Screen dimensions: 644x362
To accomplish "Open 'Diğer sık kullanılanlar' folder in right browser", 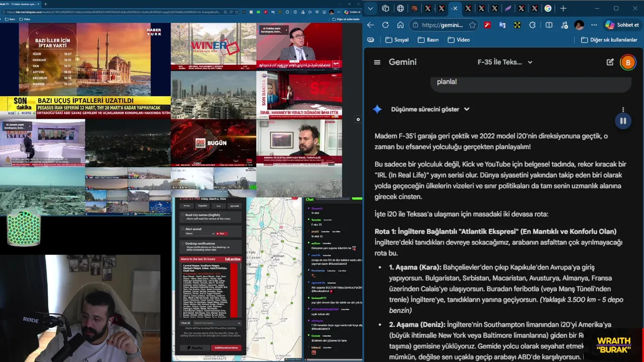I will 609,40.
